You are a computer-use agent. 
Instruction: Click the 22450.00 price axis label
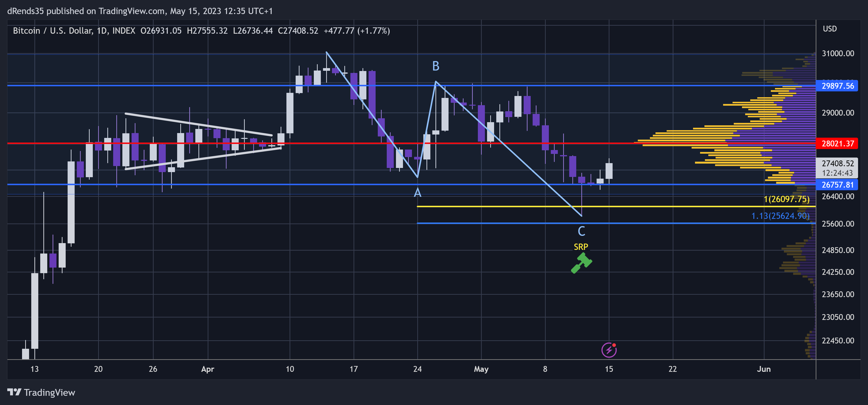tap(838, 340)
